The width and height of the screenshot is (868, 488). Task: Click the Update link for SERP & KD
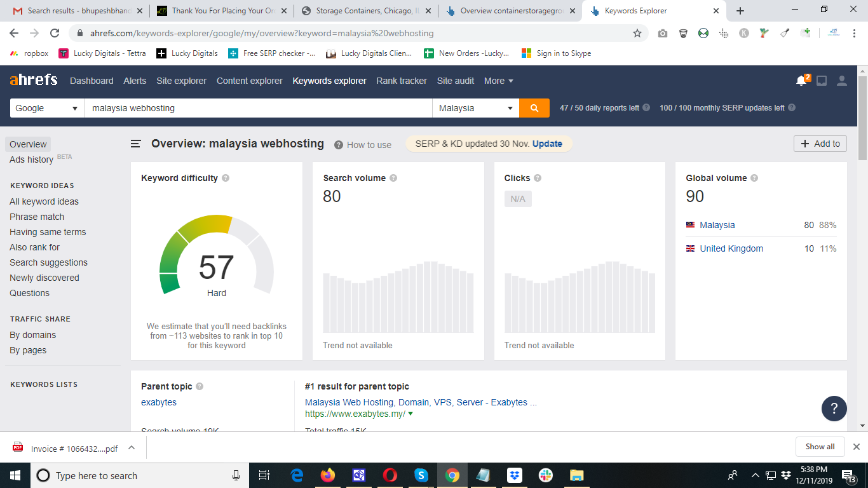547,144
